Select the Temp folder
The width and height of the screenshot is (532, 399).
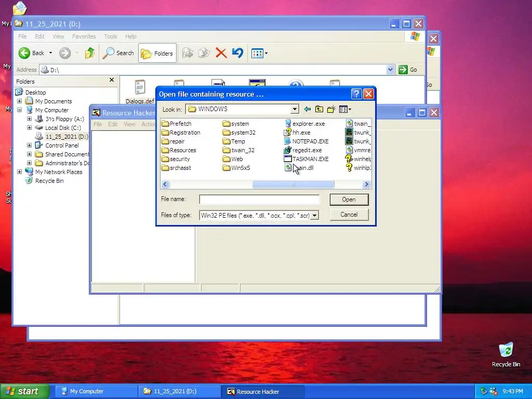(234, 141)
